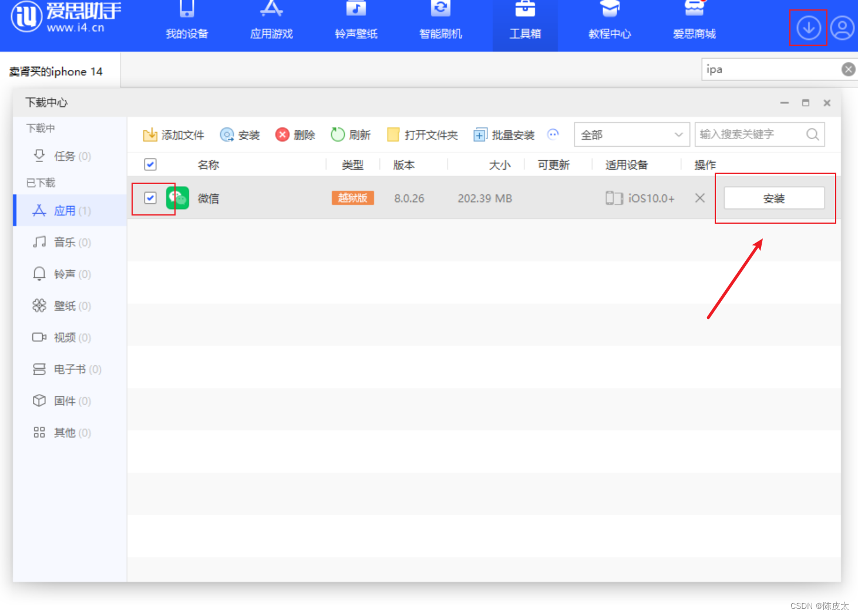Click 添加文件 in the toolbar
Image resolution: width=858 pixels, height=616 pixels.
point(173,134)
